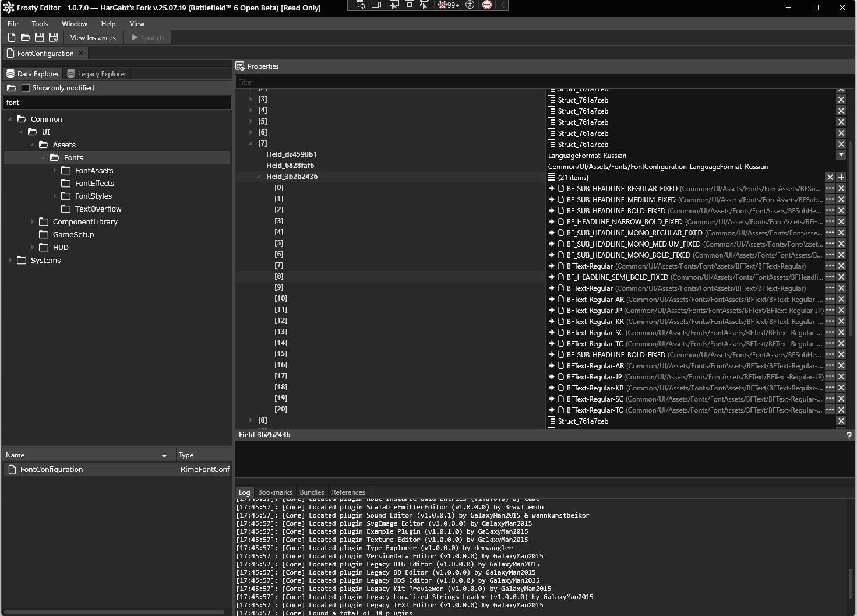
Task: Click the New Project toolbar icon
Action: click(12, 37)
